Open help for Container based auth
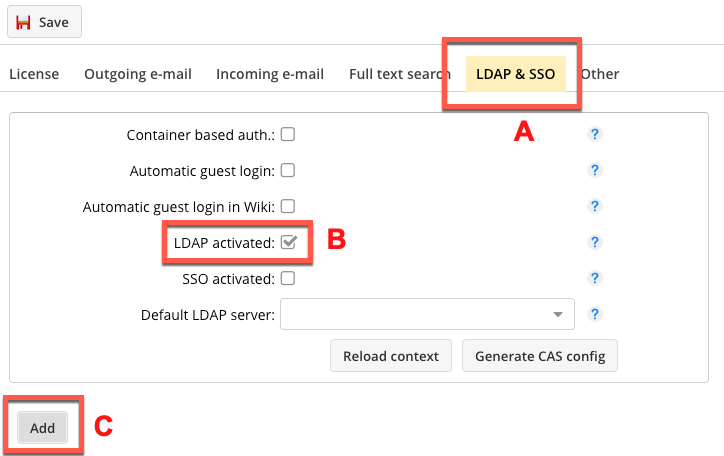This screenshot has height=456, width=724. coord(594,134)
